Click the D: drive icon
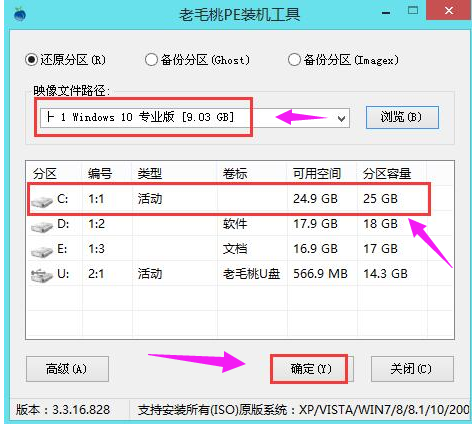Image resolution: width=472 pixels, height=424 pixels. [x=42, y=226]
